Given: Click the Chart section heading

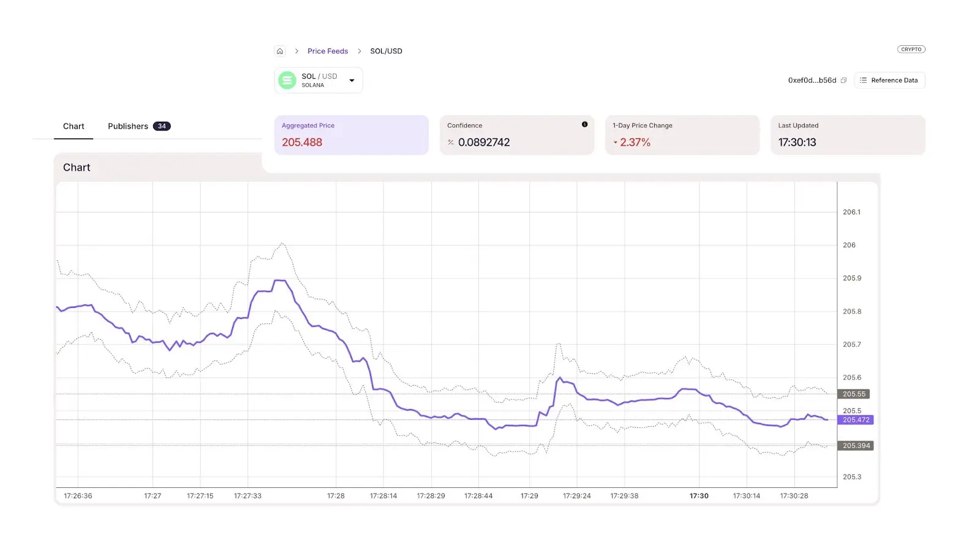Looking at the screenshot, I should [x=77, y=167].
